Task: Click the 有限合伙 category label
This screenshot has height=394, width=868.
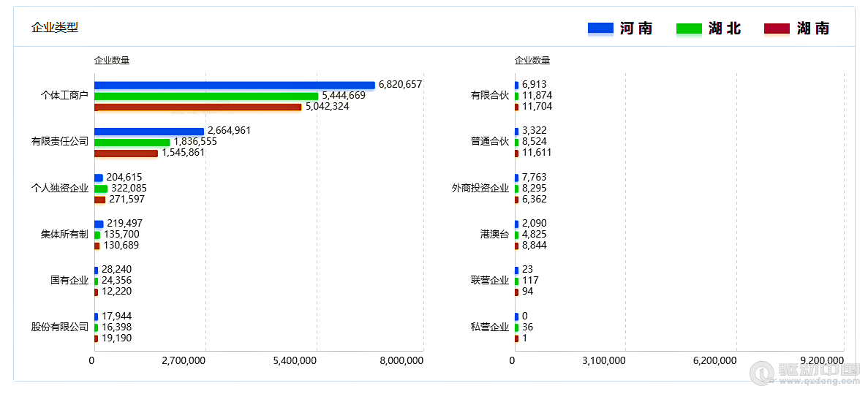Action: coord(489,95)
